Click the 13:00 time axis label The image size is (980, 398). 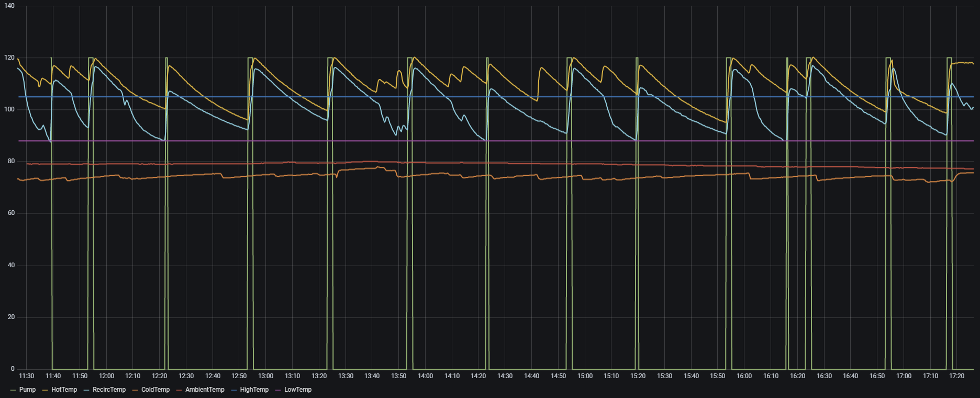pyautogui.click(x=265, y=376)
